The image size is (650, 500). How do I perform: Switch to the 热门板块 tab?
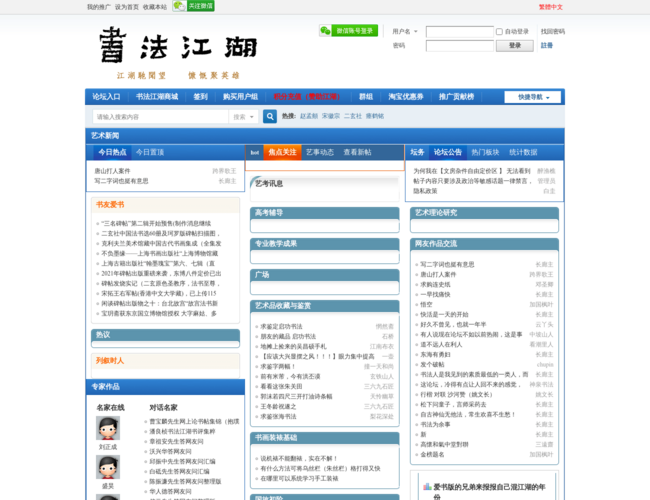coord(485,152)
